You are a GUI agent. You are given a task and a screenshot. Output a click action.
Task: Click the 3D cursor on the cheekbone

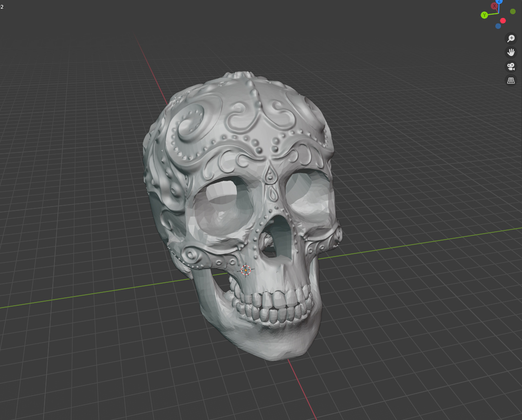[x=246, y=270]
